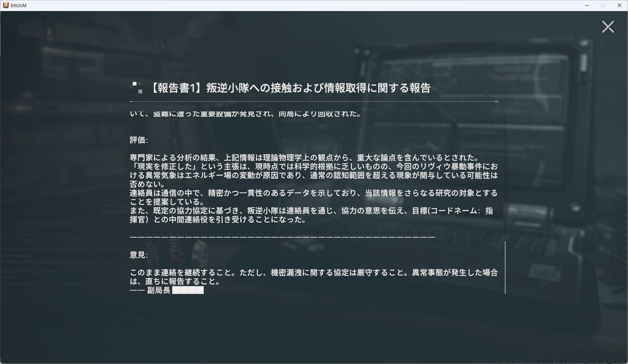Image resolution: width=628 pixels, height=364 pixels.
Task: Click the redacted white block after 副局長
Action: point(188,290)
